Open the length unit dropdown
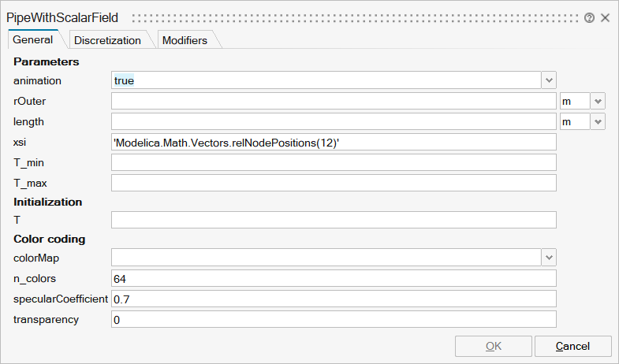 (598, 121)
